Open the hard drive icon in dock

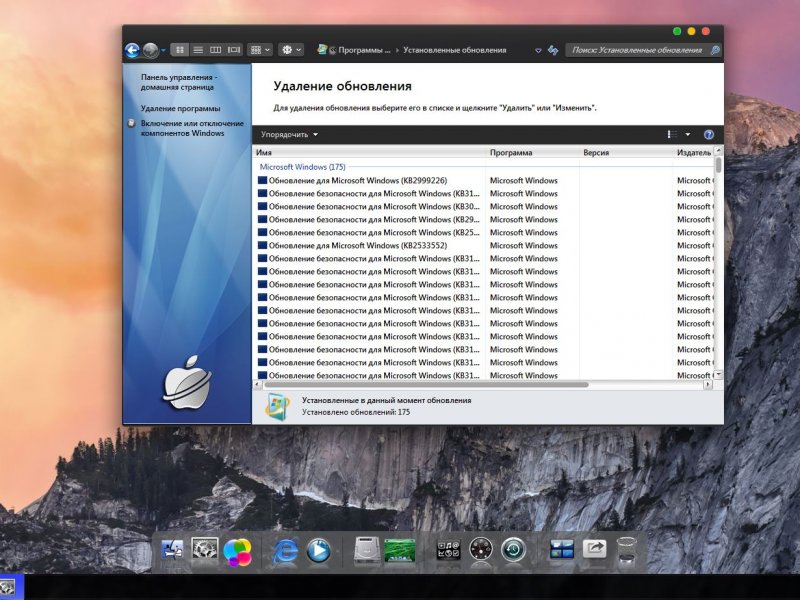[x=367, y=551]
